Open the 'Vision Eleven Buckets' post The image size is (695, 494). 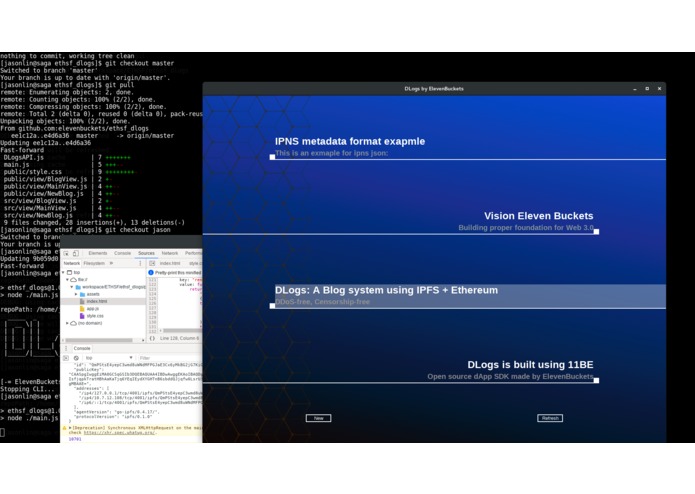[539, 216]
